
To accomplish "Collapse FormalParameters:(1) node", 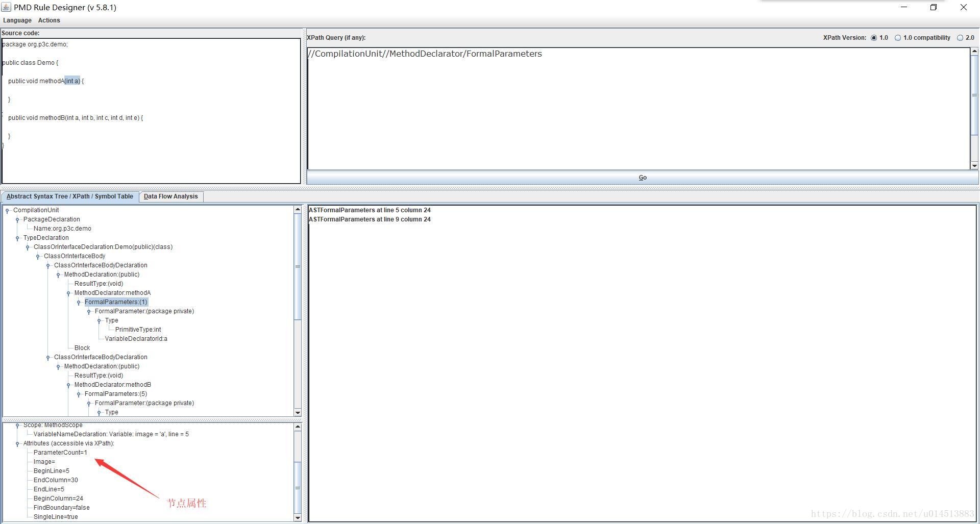I will click(79, 303).
